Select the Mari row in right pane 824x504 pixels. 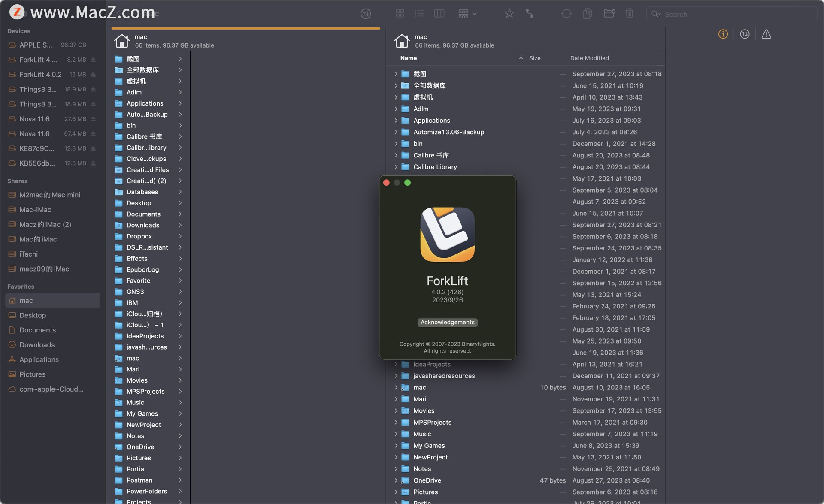point(526,399)
